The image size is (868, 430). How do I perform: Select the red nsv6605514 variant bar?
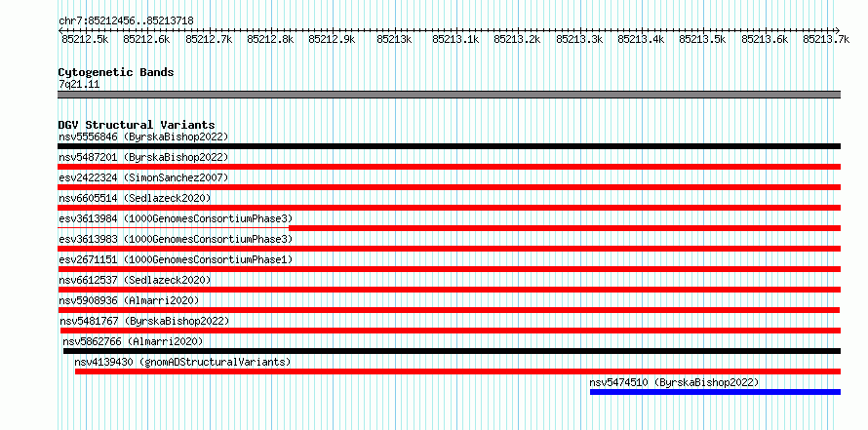pos(449,208)
